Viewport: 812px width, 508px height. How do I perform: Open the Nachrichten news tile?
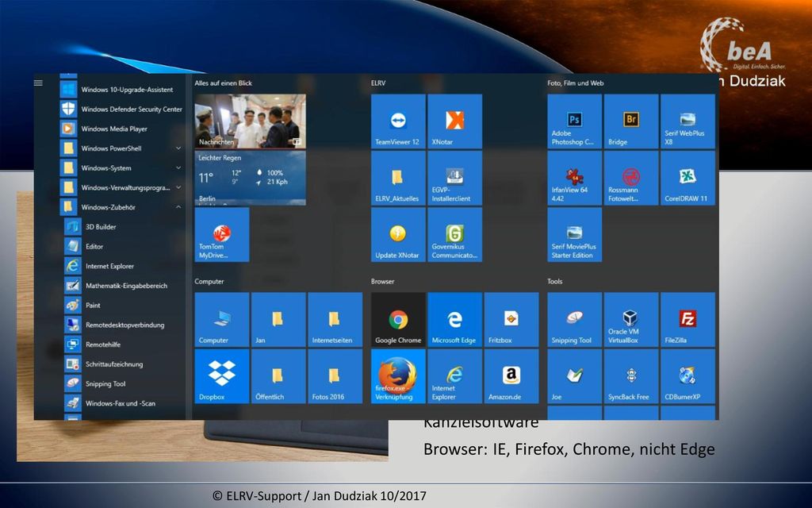pos(250,121)
